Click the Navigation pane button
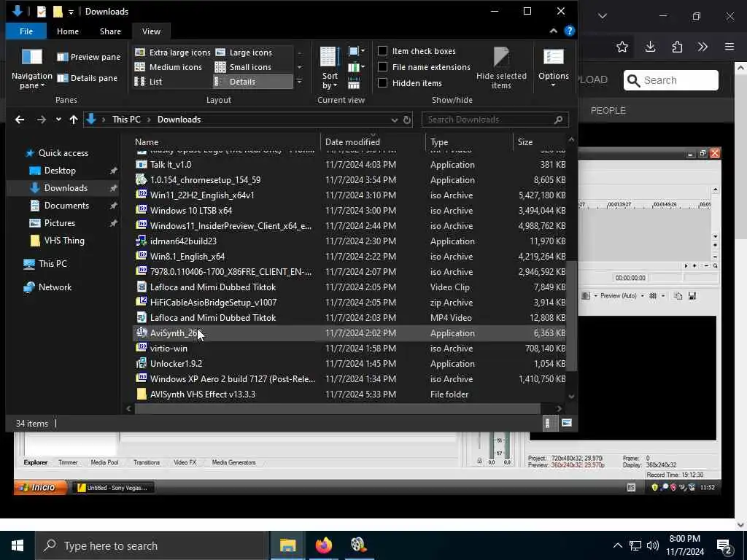Viewport: 747px width, 560px height. 31,69
